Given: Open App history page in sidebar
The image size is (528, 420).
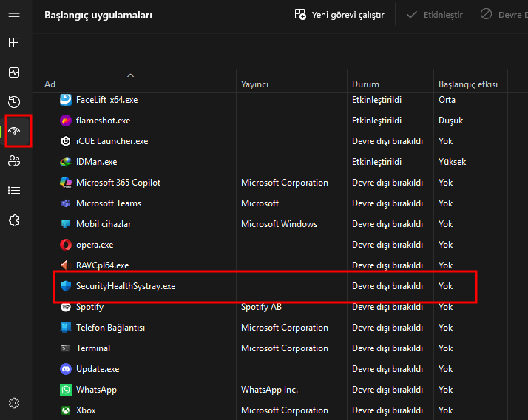Looking at the screenshot, I should 14,102.
